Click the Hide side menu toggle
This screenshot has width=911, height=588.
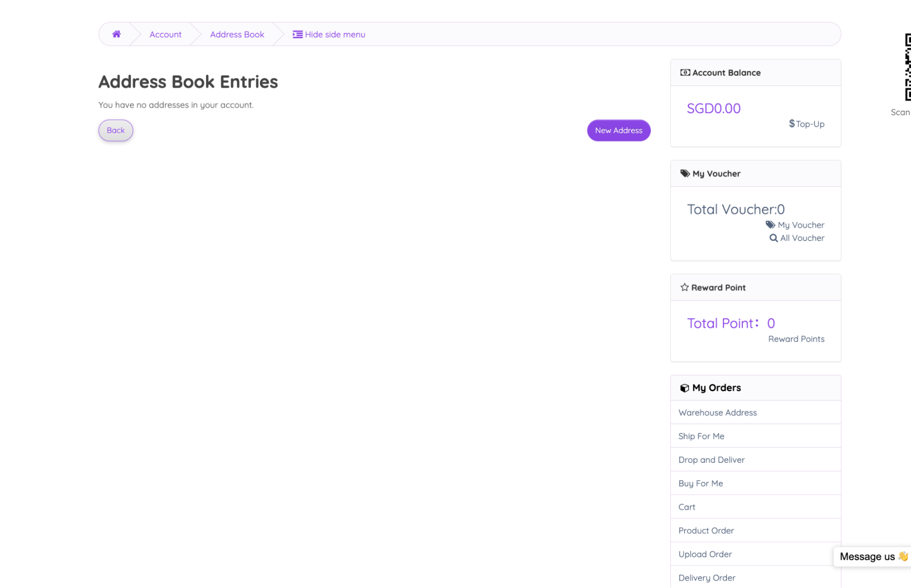(329, 35)
